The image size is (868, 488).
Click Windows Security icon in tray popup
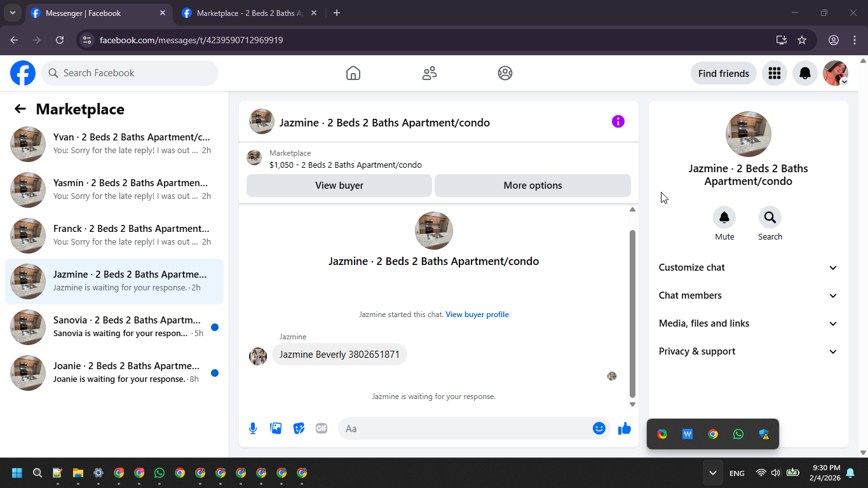764,434
